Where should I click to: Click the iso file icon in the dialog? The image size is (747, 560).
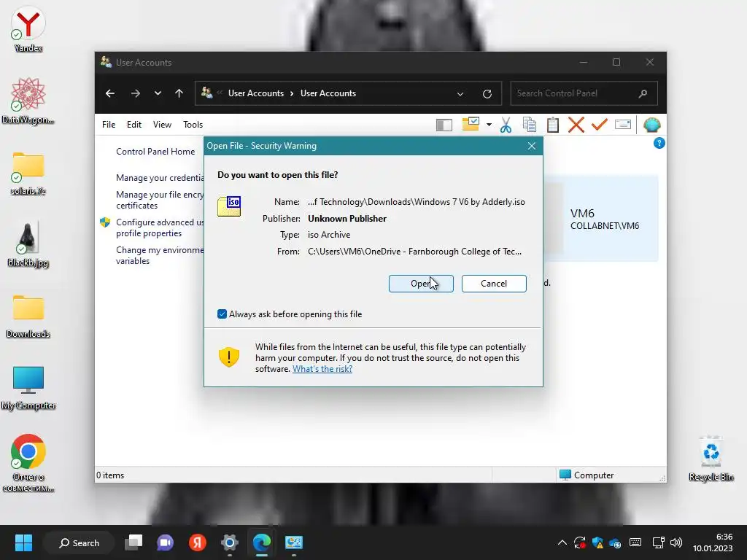(229, 206)
